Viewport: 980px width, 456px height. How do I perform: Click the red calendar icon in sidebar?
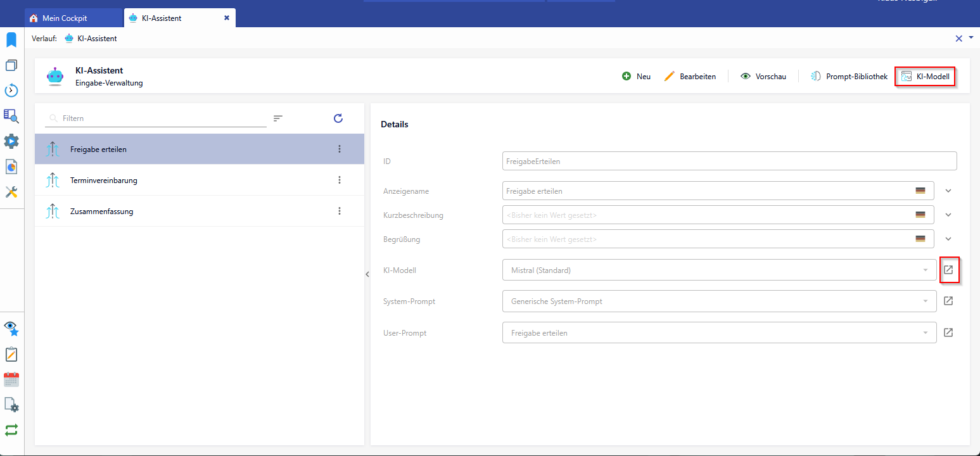(11, 379)
